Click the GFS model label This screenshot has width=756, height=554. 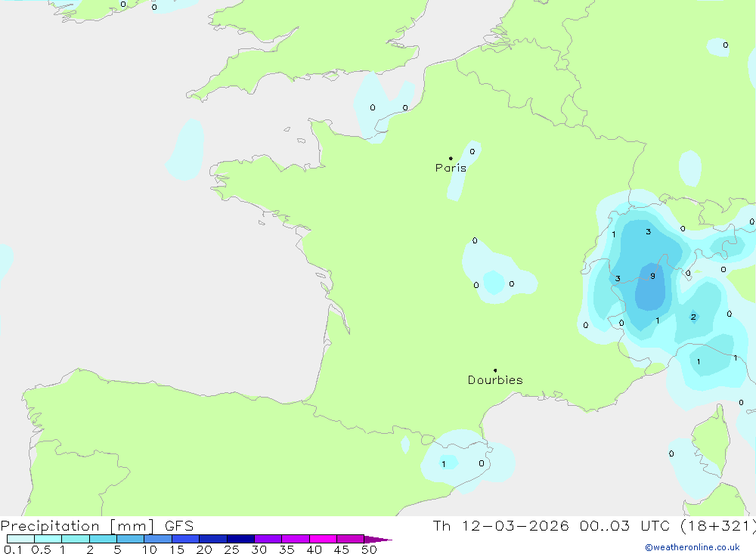pyautogui.click(x=179, y=526)
